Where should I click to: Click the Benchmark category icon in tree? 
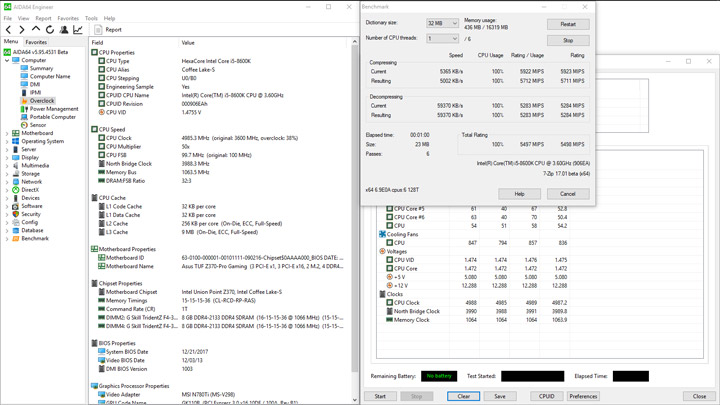[16, 238]
